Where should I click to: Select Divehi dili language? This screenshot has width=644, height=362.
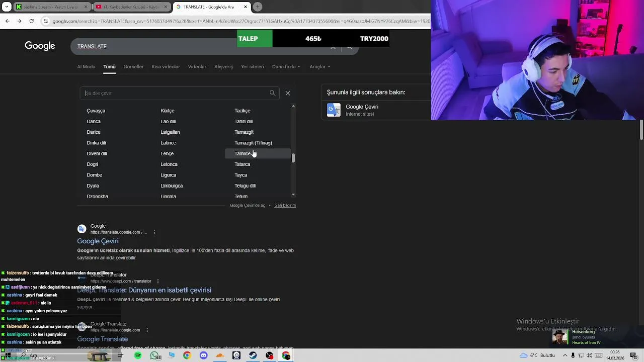click(97, 153)
